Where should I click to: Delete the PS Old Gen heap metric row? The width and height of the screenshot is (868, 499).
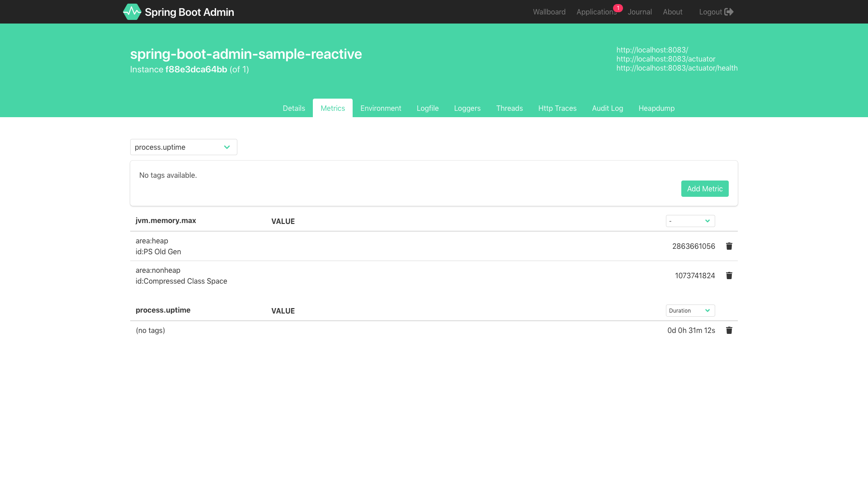click(729, 246)
